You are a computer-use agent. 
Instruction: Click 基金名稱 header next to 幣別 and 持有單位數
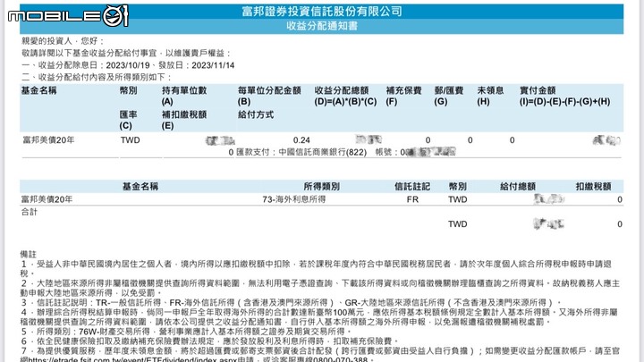pos(39,90)
